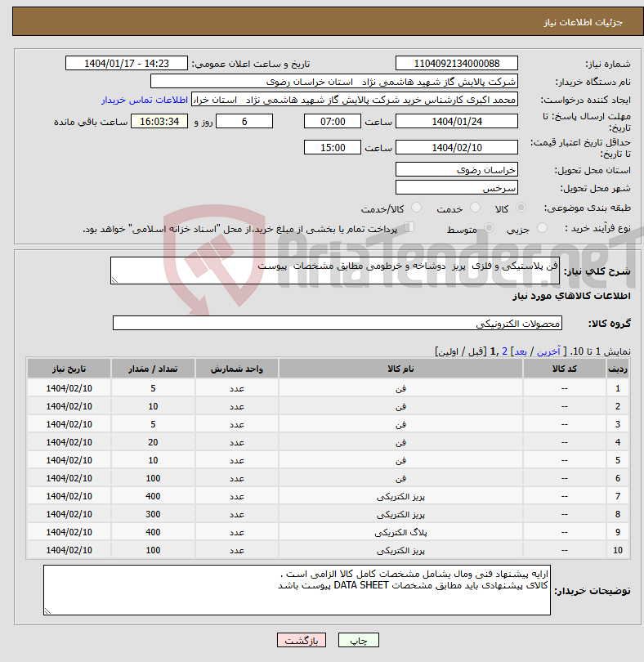Screen dimensions: 644x662
Task: Click the unit عدد in row 2
Action: [x=236, y=406]
